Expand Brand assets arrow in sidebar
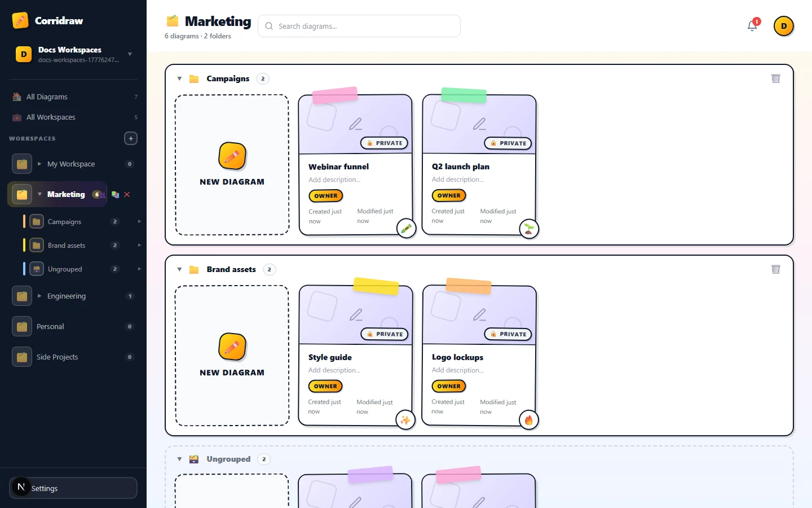This screenshot has height=508, width=812. [139, 245]
